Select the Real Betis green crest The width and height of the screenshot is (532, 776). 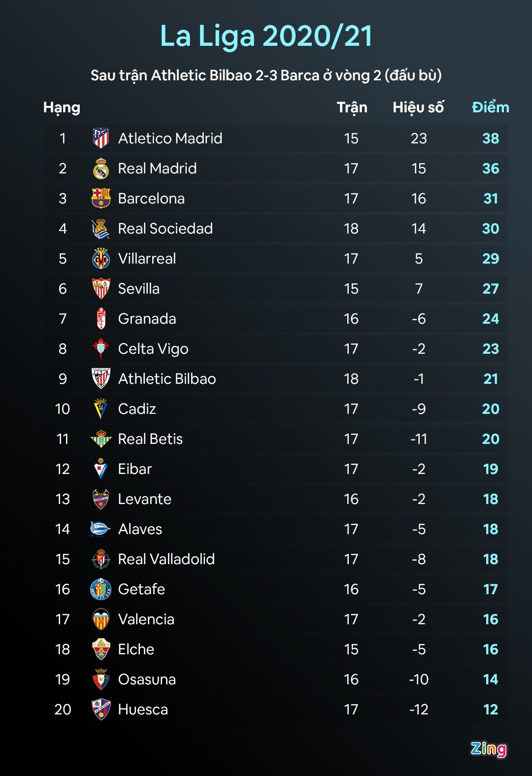coord(101,439)
